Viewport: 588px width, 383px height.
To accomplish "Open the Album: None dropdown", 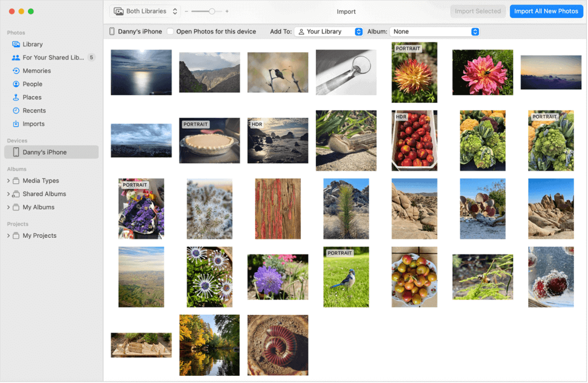I will tap(434, 31).
